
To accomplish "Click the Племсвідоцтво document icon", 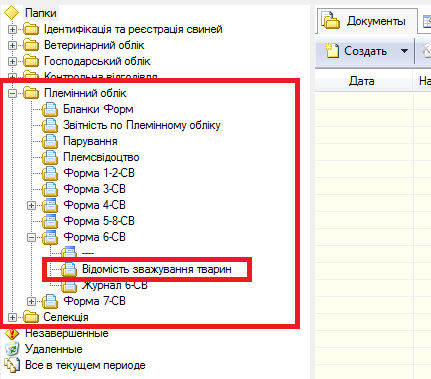I will coord(50,157).
